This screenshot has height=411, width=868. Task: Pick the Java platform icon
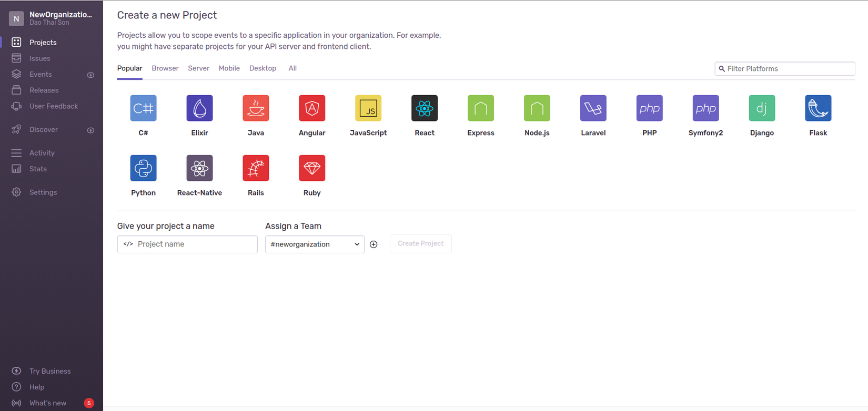point(256,108)
